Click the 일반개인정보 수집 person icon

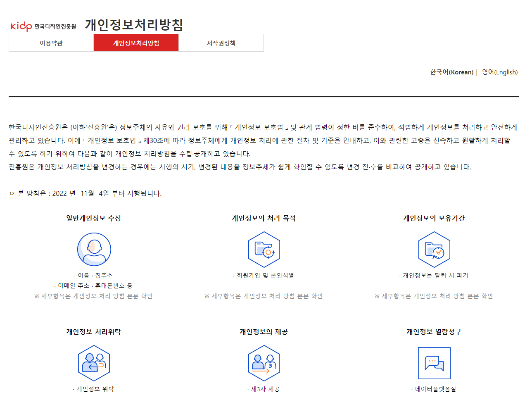point(94,249)
